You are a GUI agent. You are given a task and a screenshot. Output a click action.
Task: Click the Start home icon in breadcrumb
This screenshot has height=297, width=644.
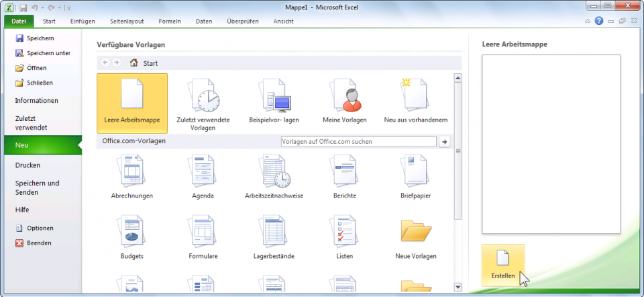click(134, 63)
